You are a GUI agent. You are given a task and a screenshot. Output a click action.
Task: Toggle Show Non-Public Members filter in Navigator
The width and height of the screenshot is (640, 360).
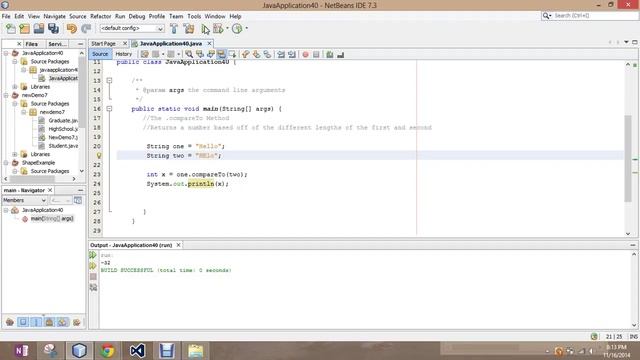coord(49,322)
